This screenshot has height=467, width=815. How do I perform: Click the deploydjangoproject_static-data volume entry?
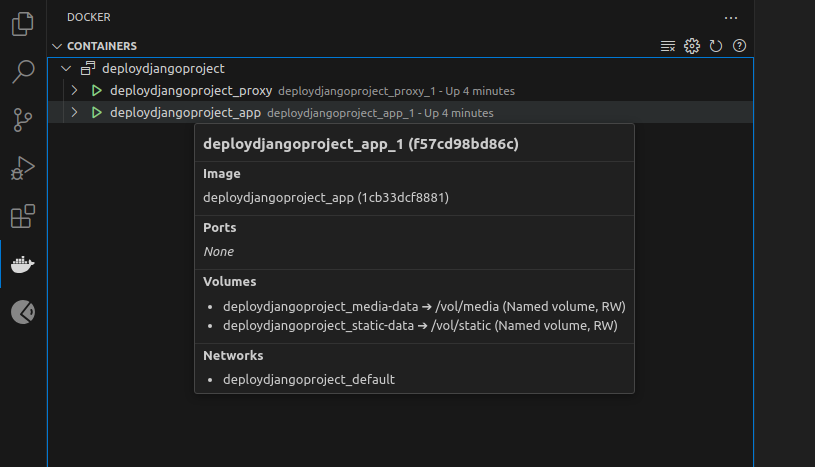tap(420, 326)
